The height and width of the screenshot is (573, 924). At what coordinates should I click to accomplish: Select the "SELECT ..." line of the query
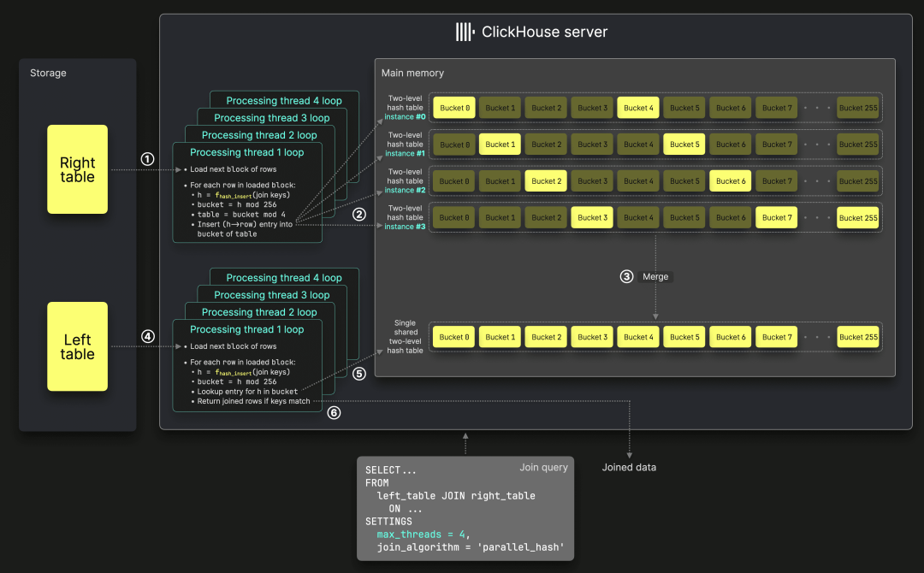click(x=391, y=470)
